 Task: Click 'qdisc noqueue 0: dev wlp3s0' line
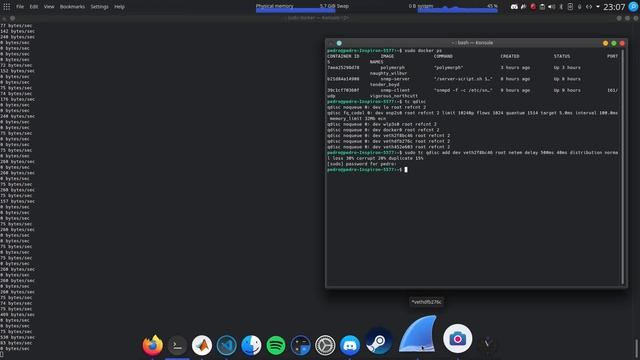[382, 124]
